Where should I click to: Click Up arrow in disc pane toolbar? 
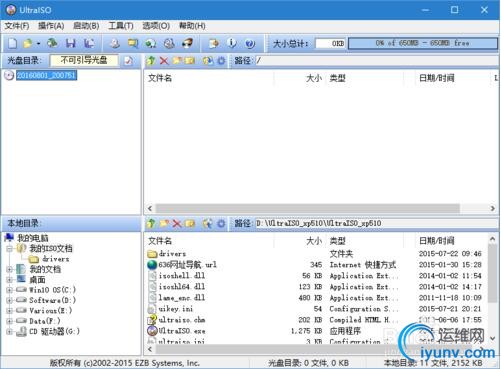pos(151,61)
